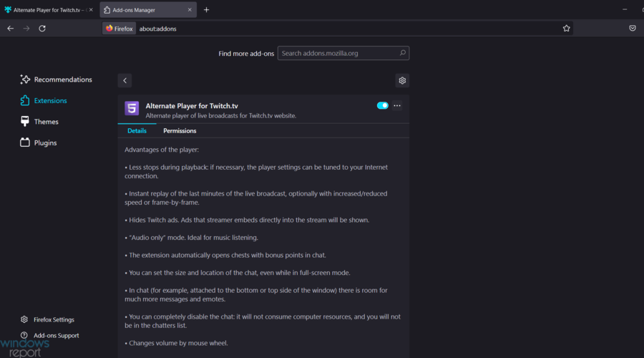Image resolution: width=644 pixels, height=358 pixels.
Task: Reload the current page
Action: click(x=42, y=29)
